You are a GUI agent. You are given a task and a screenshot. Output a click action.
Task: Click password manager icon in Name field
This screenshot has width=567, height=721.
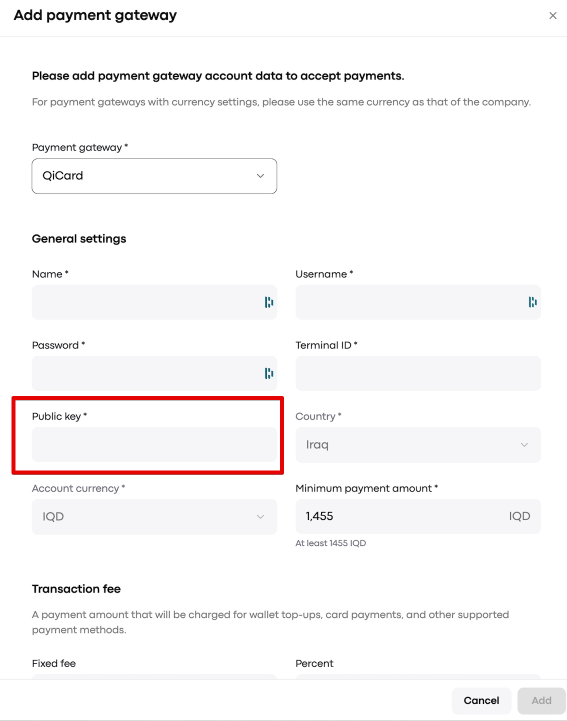[269, 302]
